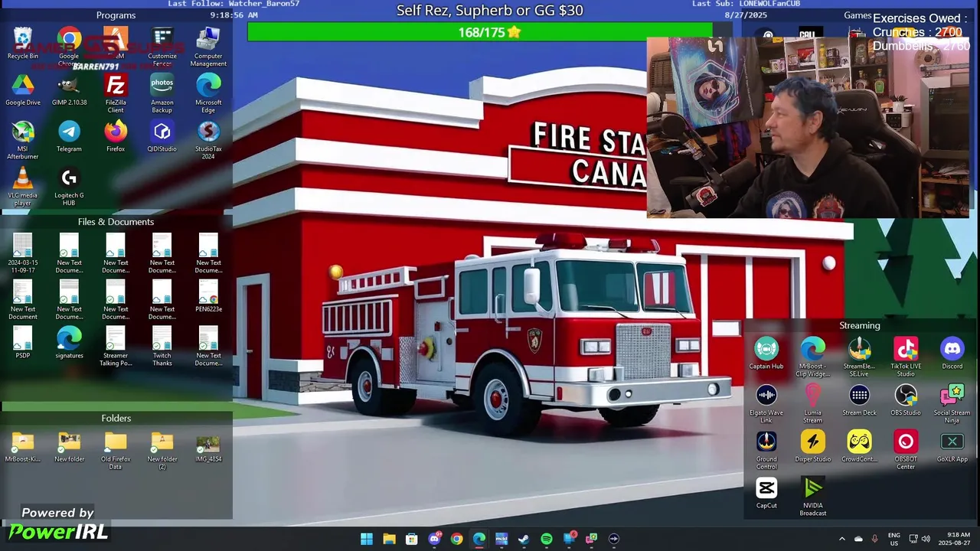Select the signatures file

point(69,343)
